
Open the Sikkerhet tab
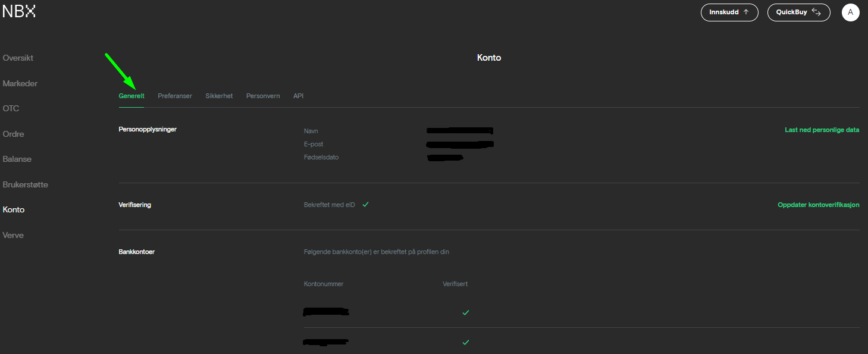point(219,96)
